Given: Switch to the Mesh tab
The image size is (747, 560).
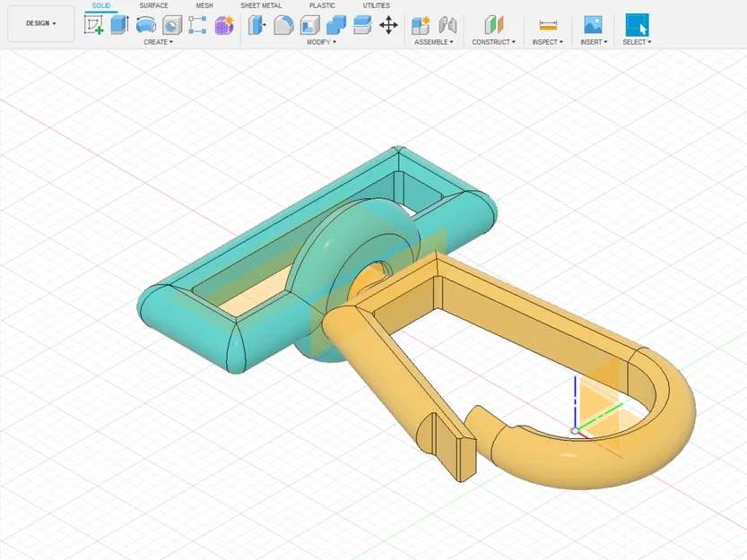Looking at the screenshot, I should click(x=204, y=5).
